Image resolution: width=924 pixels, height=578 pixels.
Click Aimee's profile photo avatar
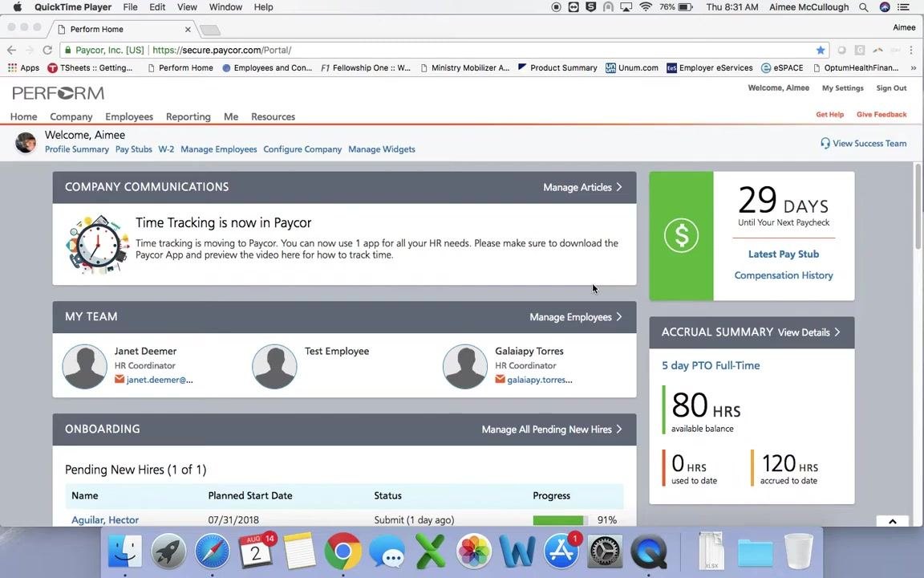tap(26, 142)
